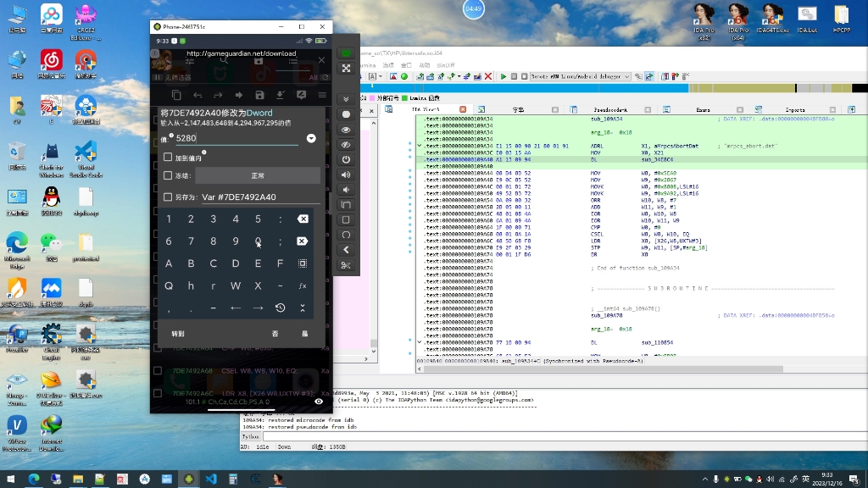This screenshot has width=868, height=488.
Task: Click the green play debugger button in IDA
Action: [504, 76]
